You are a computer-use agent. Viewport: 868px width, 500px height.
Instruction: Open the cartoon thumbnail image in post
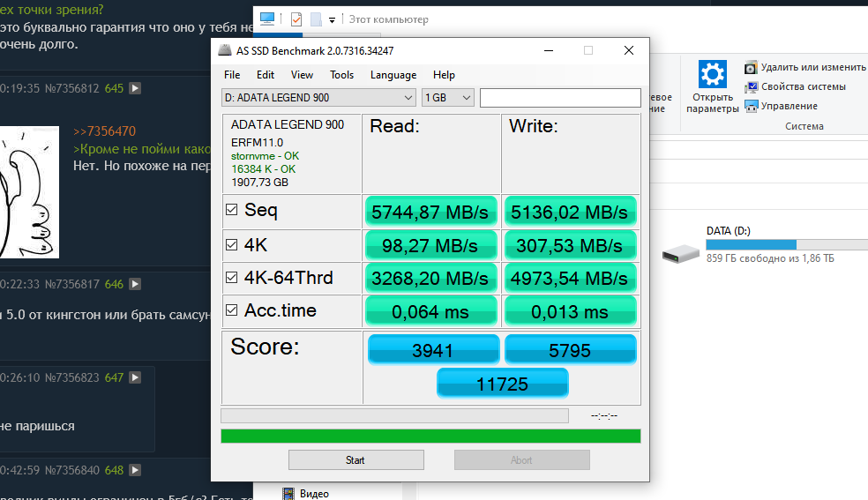29,192
